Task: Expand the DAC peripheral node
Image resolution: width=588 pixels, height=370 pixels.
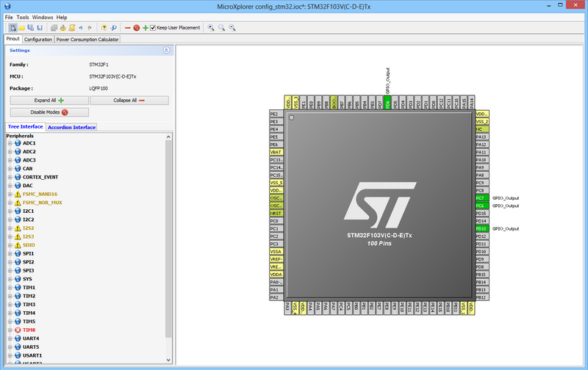Action: (x=10, y=186)
